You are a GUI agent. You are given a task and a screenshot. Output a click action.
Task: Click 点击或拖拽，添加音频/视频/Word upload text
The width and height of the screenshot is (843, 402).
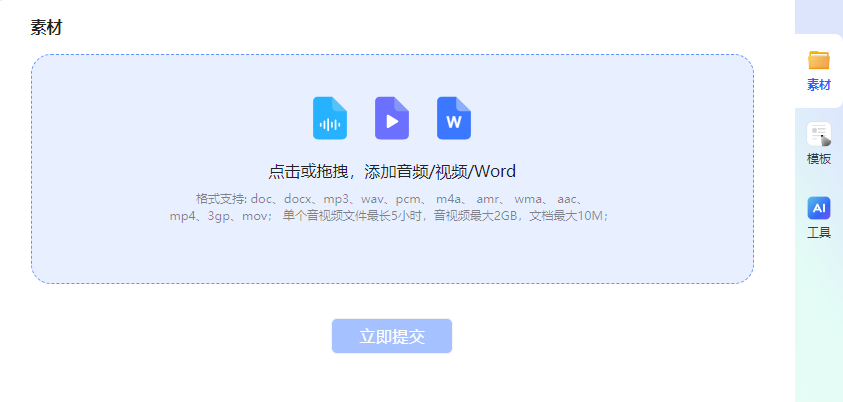coord(392,171)
